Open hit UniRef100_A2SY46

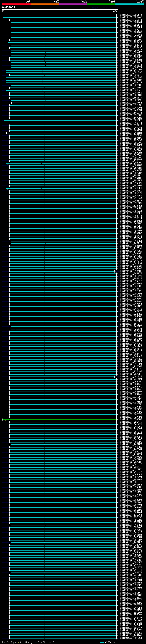point(131,17)
